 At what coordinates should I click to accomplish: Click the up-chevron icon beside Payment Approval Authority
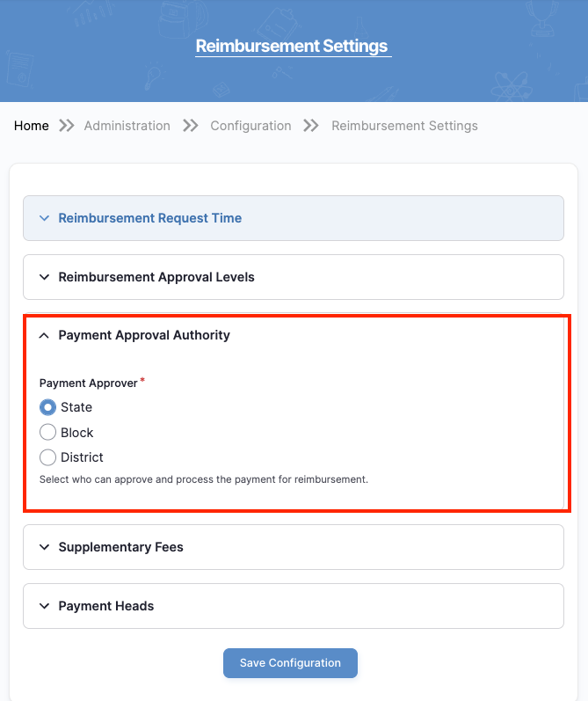[45, 335]
